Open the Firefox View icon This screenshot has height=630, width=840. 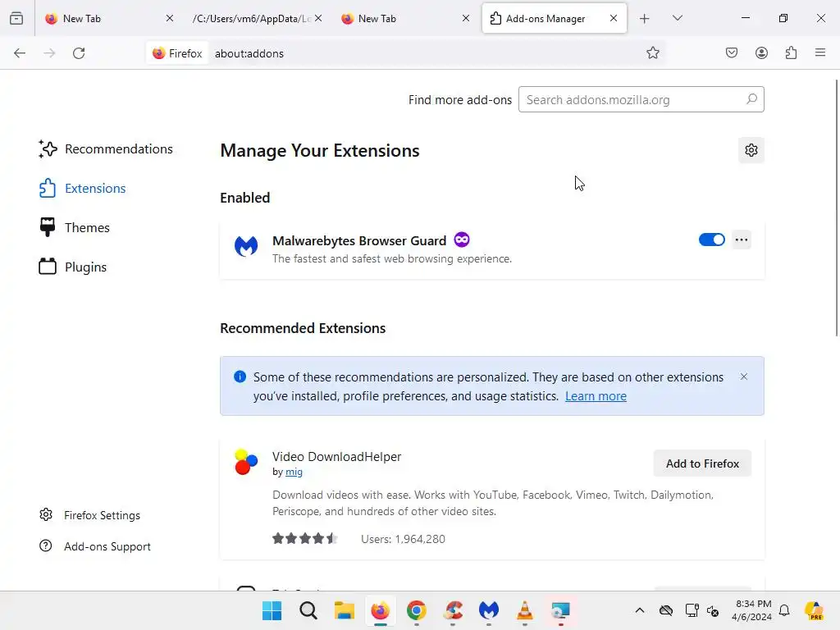click(16, 18)
